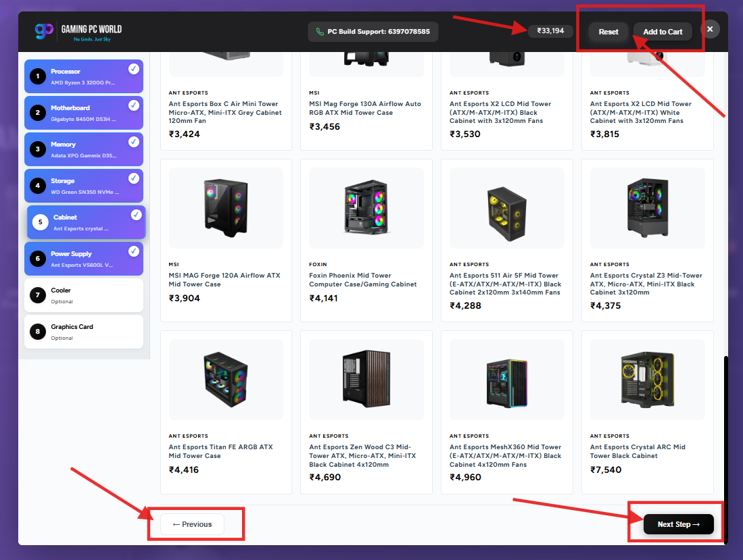Click step number 7 circle for Cooler
The height and width of the screenshot is (560, 743).
click(x=38, y=295)
